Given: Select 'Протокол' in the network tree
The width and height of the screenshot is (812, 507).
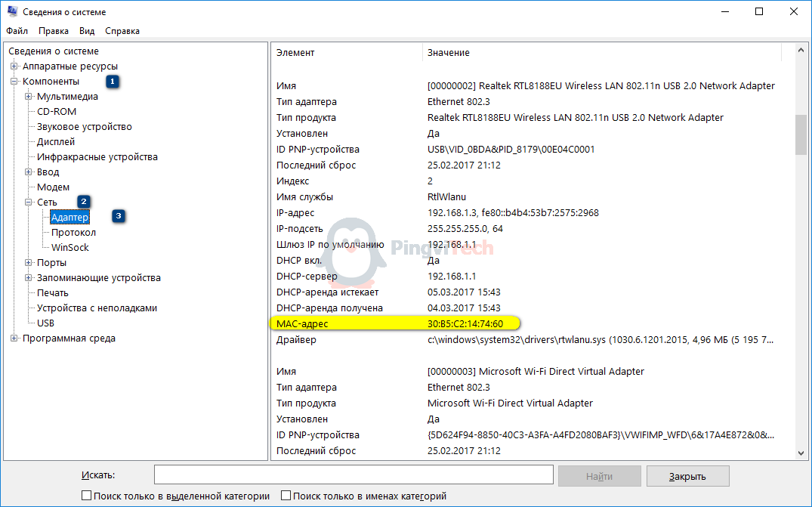Looking at the screenshot, I should (73, 233).
